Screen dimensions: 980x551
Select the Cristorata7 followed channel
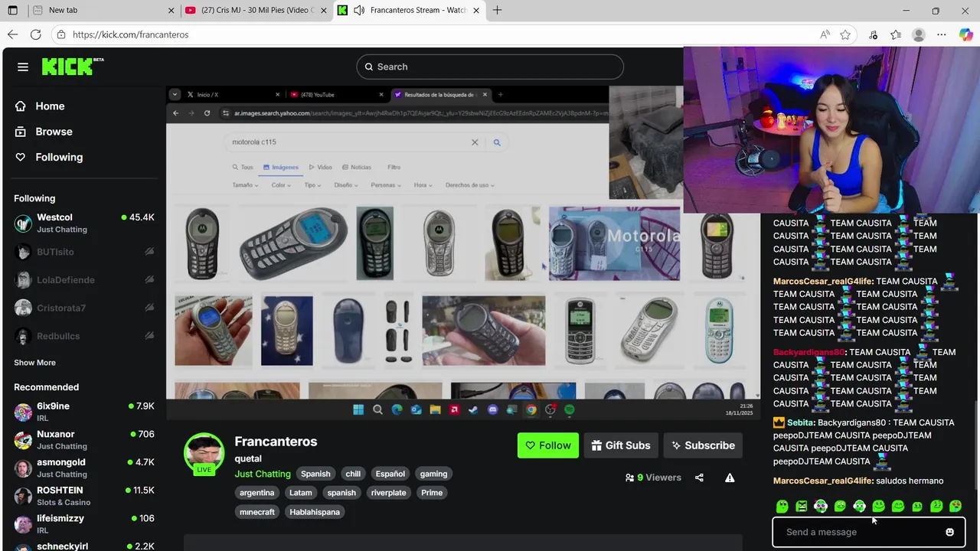(x=84, y=308)
